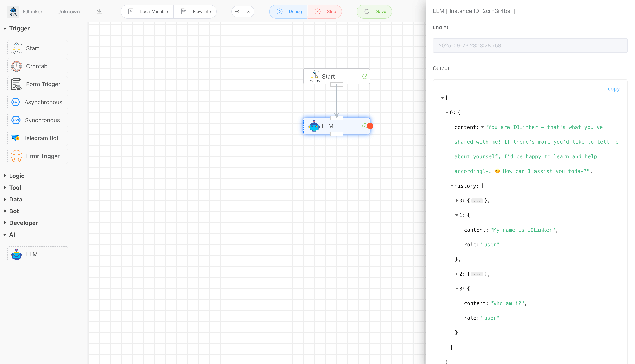Click the green check on Start node
The image size is (635, 364).
click(365, 76)
